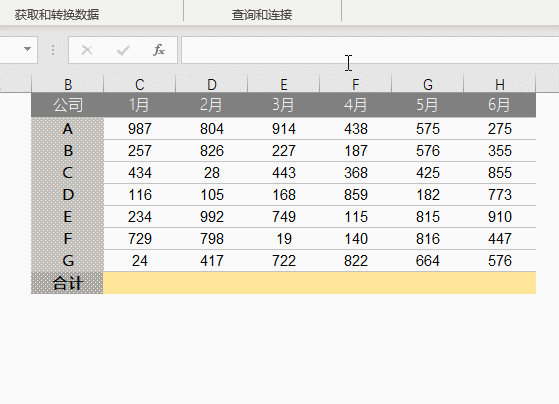The image size is (559, 404).
Task: Select column C header
Action: click(139, 85)
